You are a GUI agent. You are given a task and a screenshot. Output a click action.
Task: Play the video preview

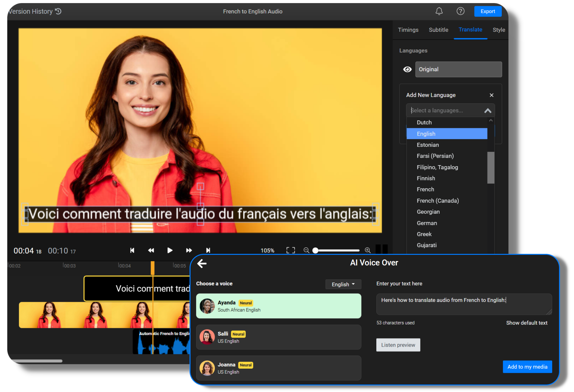point(170,250)
